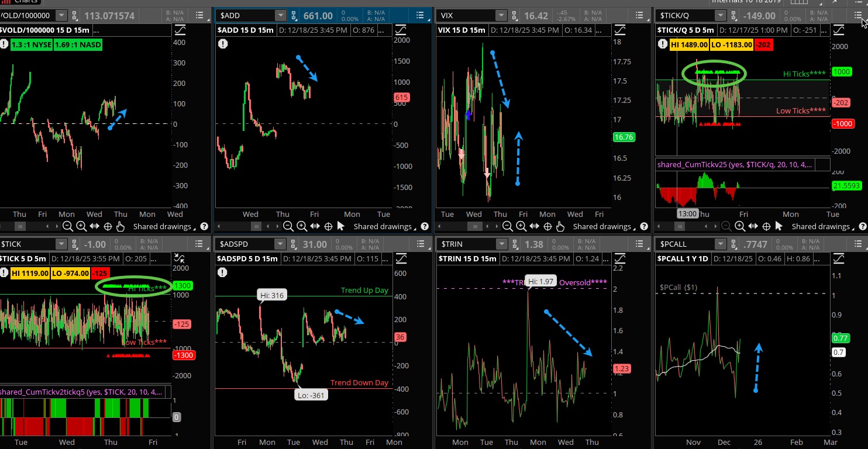Click zoom in magnifier under $ADD chart
The height and width of the screenshot is (449, 868).
301,227
